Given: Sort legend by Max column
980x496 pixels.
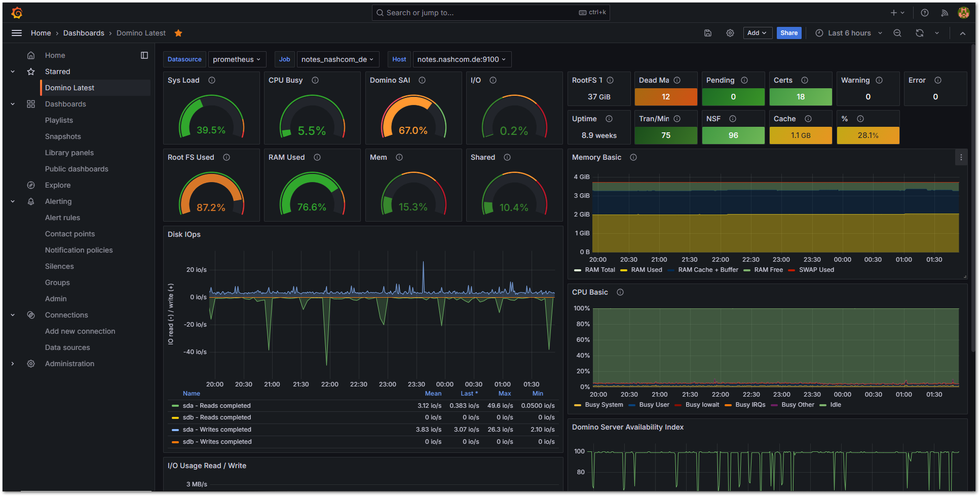Looking at the screenshot, I should coord(505,394).
